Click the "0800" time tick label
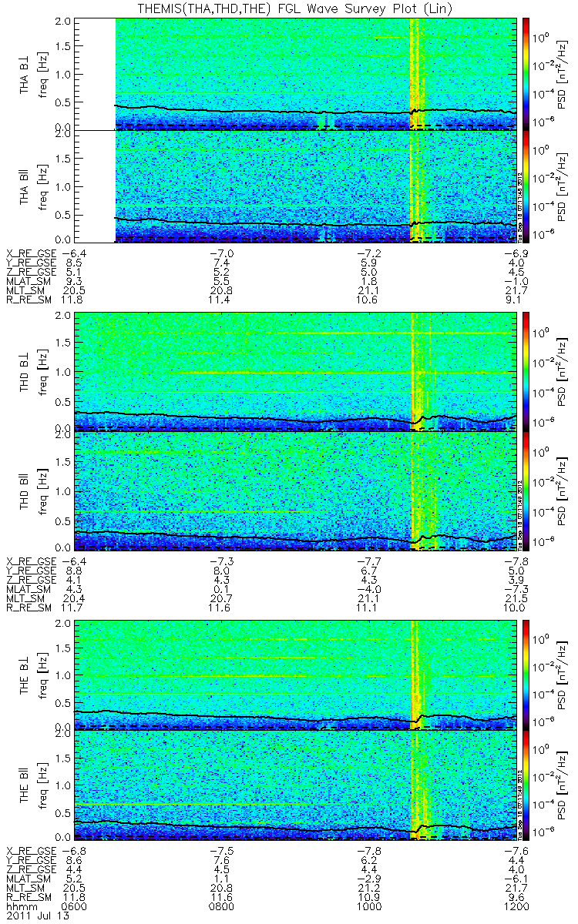Viewport: 578px width, 924px height. [x=220, y=906]
